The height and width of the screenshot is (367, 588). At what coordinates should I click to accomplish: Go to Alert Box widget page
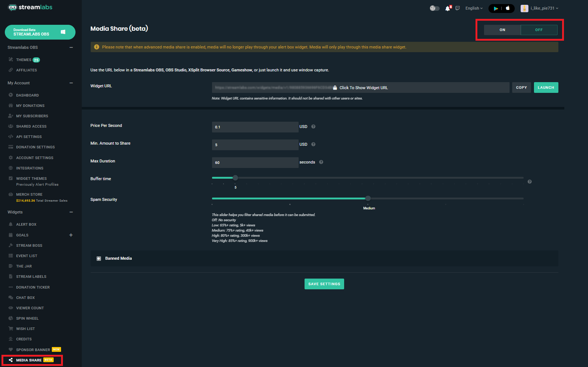[x=26, y=224]
